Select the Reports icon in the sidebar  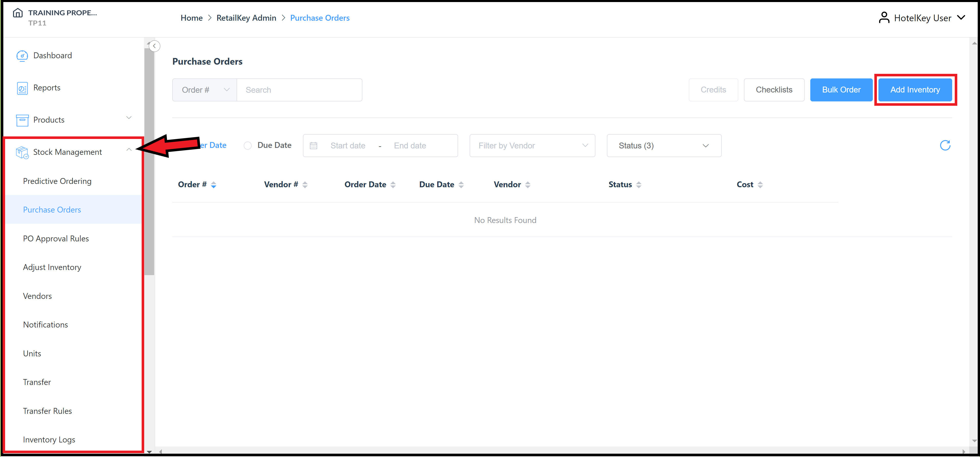pyautogui.click(x=22, y=88)
